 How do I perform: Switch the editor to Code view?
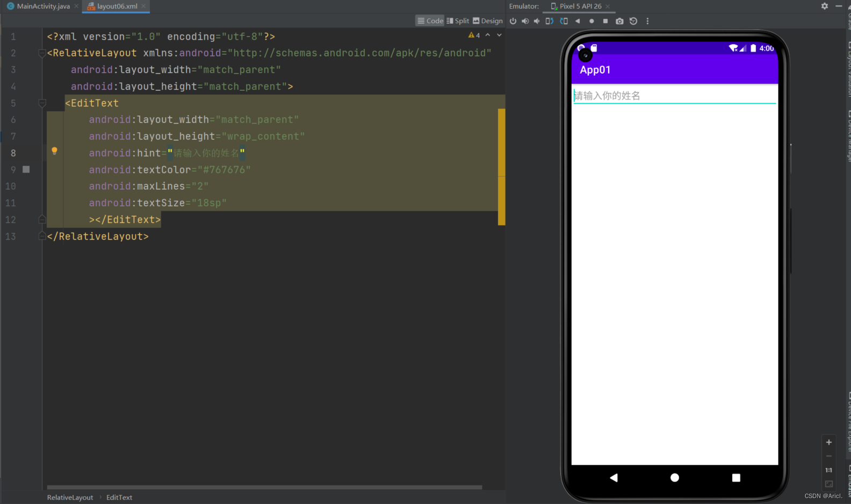click(430, 21)
